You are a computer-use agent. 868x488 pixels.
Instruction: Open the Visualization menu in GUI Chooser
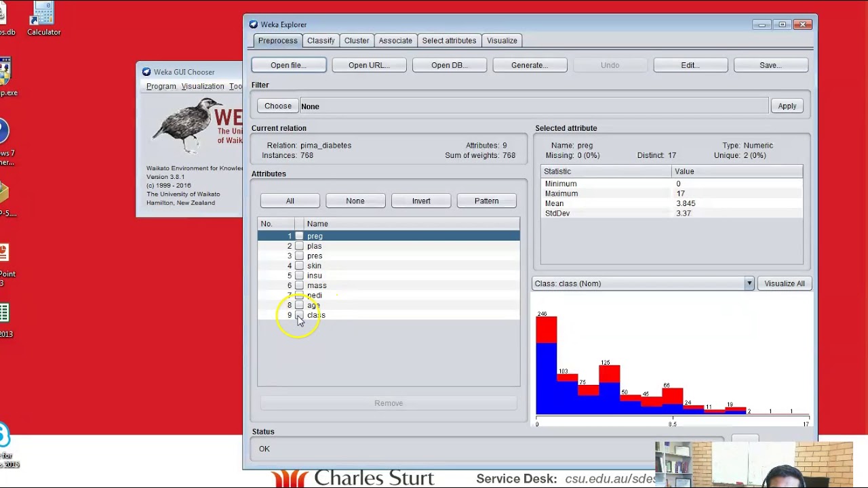click(203, 86)
